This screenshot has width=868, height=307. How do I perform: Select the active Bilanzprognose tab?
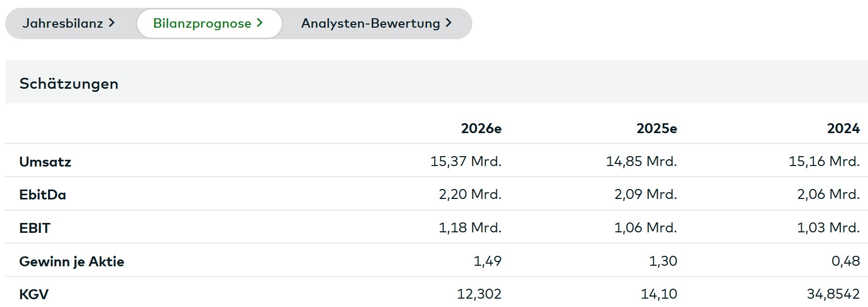[202, 23]
